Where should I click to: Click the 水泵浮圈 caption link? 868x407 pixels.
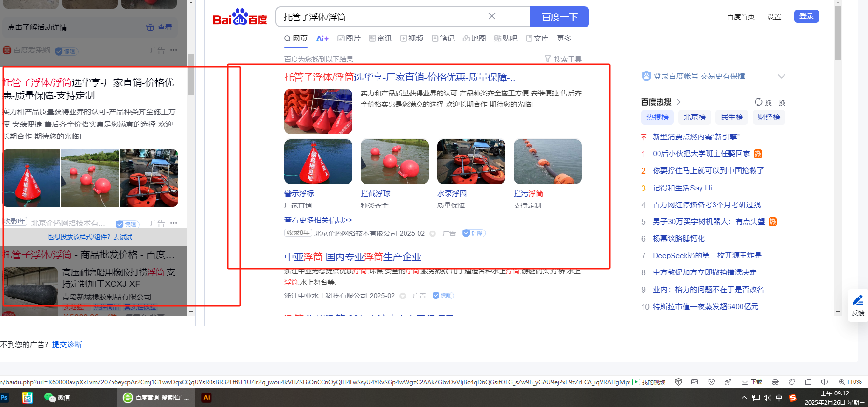pos(452,194)
